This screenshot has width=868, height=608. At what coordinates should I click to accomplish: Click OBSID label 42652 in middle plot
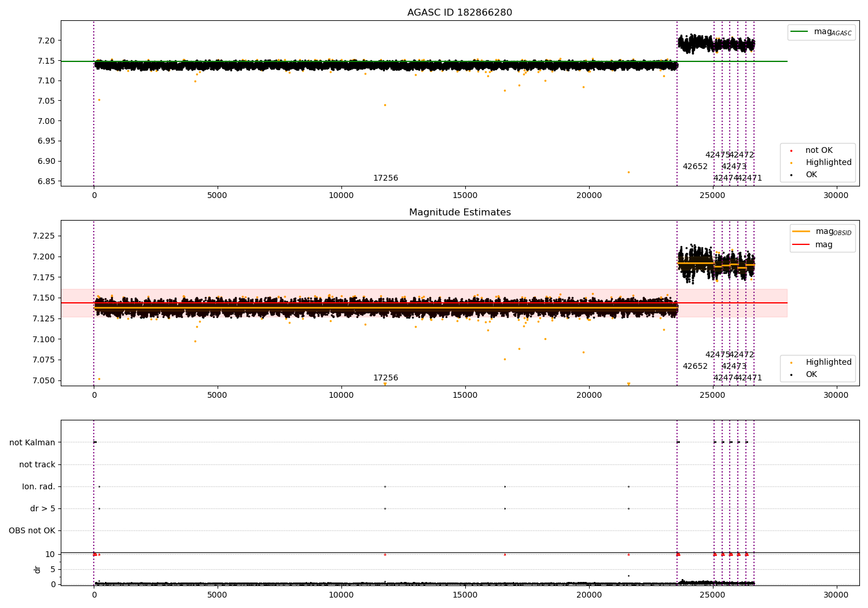pos(695,367)
